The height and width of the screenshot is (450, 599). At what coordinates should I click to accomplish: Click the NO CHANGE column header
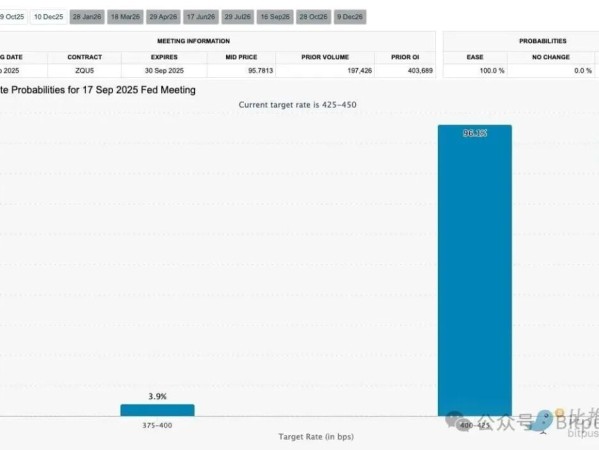click(551, 57)
